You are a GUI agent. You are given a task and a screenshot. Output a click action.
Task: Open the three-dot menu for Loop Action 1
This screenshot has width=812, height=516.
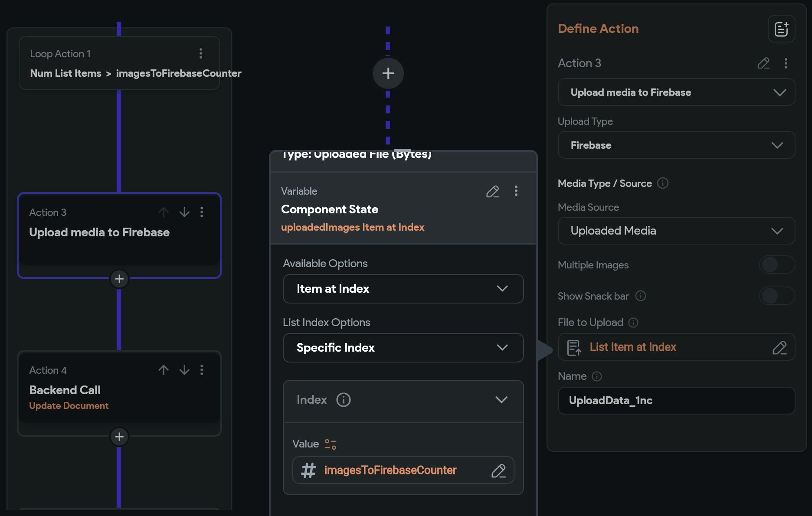coord(200,53)
